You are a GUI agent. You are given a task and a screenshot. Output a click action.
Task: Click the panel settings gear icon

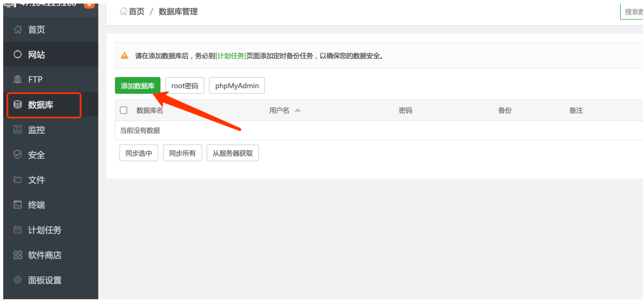pyautogui.click(x=18, y=280)
